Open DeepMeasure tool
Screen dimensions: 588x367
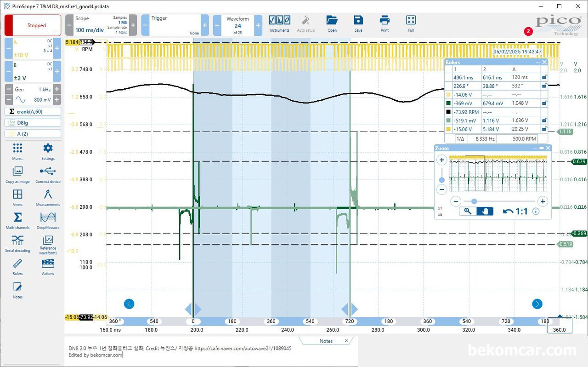(x=48, y=220)
